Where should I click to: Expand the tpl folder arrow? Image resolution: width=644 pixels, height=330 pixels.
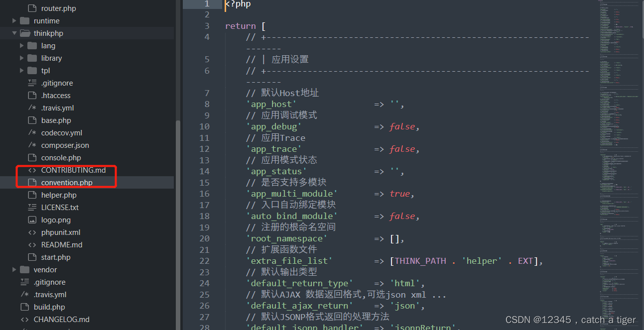[22, 71]
